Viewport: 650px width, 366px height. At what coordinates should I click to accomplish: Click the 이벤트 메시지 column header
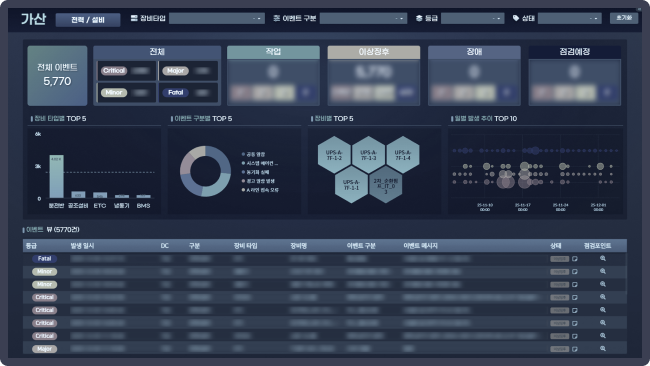pos(420,246)
